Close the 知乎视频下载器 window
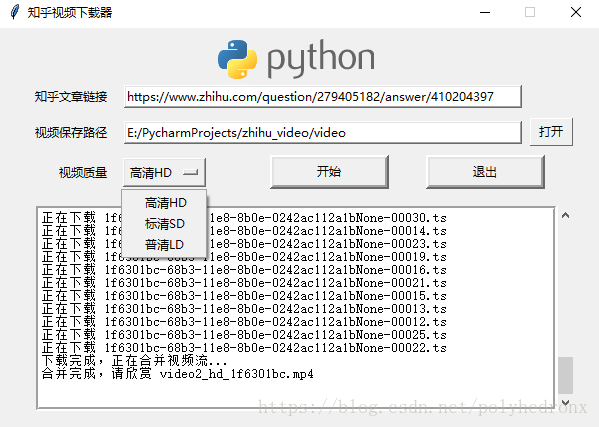Viewport: 599px width, 427px height. click(576, 12)
